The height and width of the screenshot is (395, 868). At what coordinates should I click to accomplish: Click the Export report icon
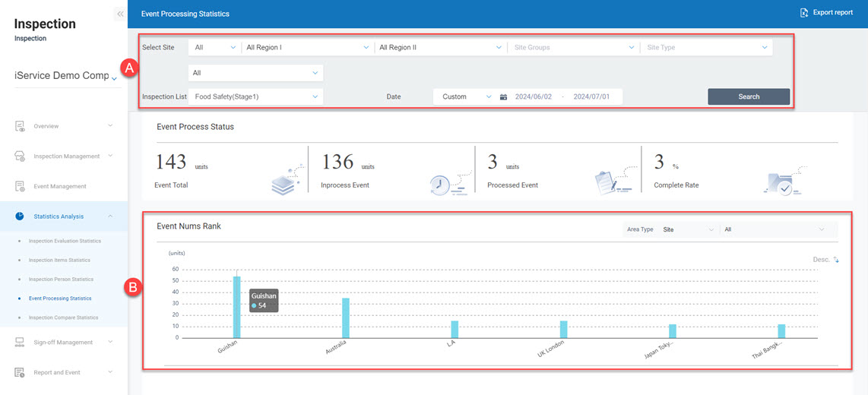coord(804,13)
